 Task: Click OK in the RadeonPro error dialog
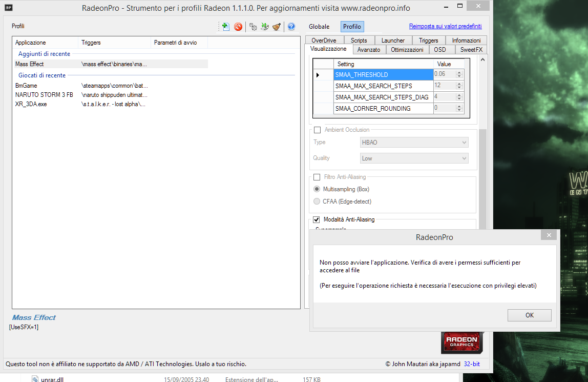529,315
